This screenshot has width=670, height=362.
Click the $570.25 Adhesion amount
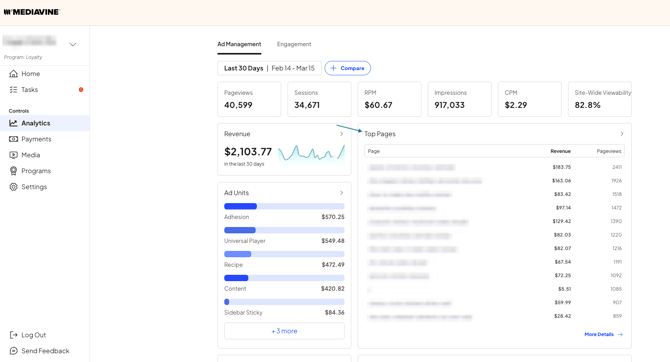333,217
